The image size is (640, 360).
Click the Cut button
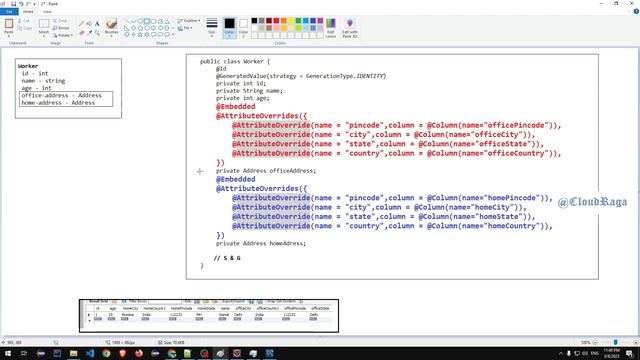(24, 20)
